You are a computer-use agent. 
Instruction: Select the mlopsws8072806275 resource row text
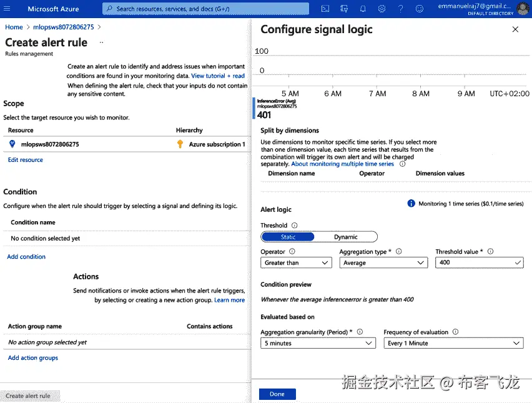coord(50,144)
